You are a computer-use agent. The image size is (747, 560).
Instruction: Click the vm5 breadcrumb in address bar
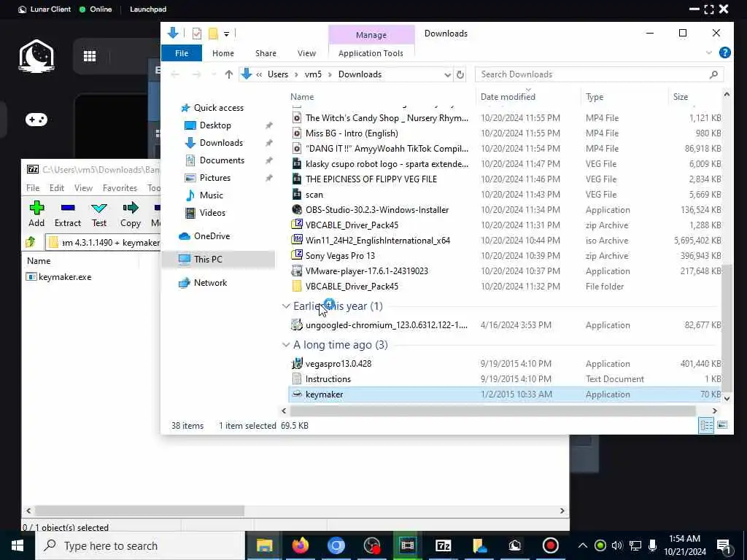click(313, 74)
